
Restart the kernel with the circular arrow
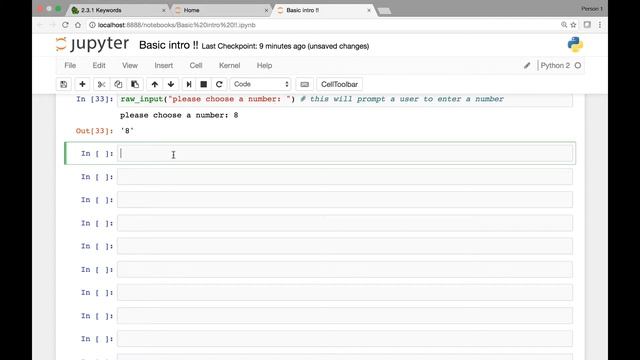click(x=219, y=84)
